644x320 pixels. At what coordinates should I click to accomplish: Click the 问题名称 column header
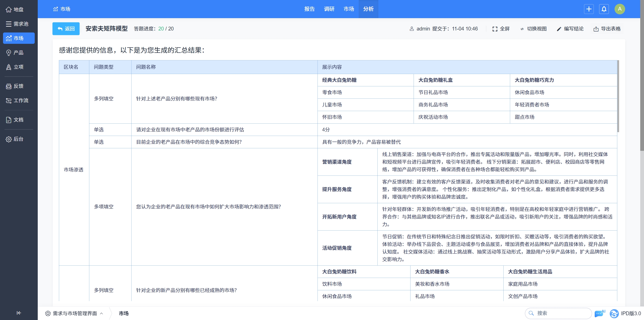tap(224, 67)
